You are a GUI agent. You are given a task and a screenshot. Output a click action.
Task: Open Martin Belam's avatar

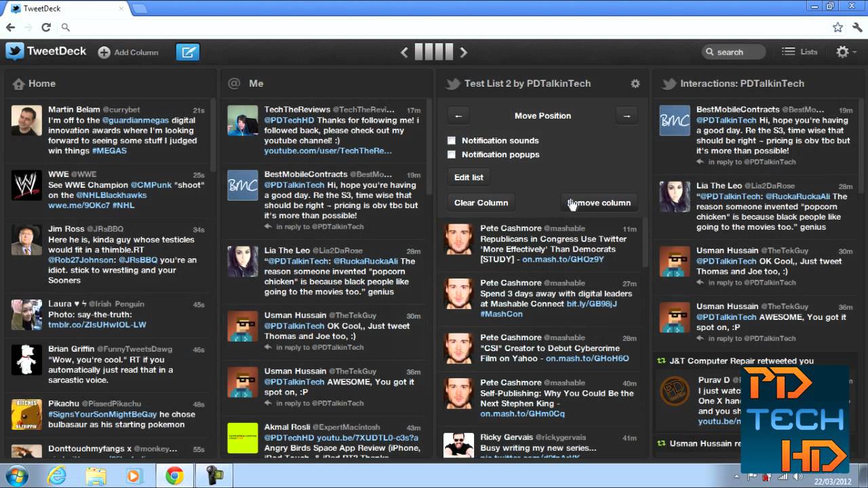(26, 121)
